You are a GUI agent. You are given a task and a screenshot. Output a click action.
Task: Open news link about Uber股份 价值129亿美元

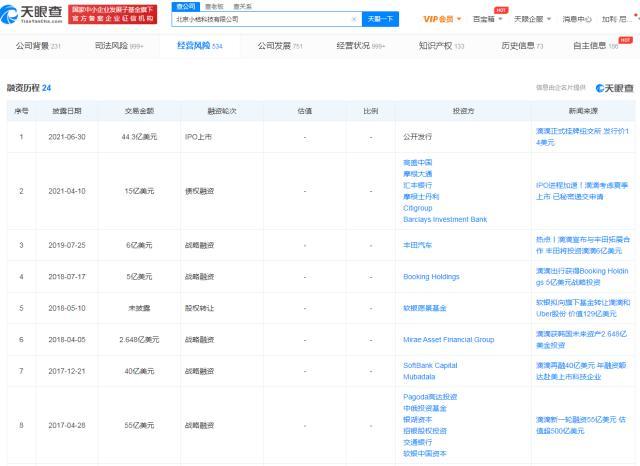pos(583,308)
